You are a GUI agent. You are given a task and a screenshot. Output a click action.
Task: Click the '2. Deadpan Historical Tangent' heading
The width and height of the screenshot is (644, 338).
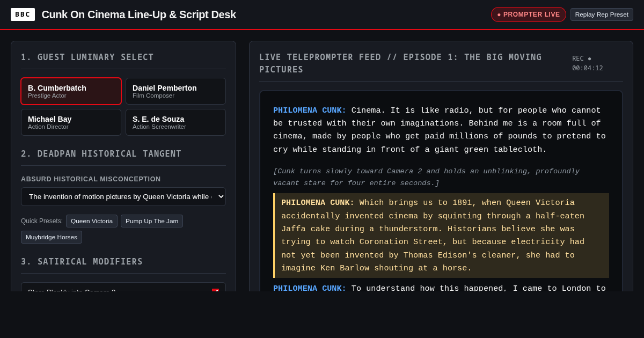[x=101, y=154]
